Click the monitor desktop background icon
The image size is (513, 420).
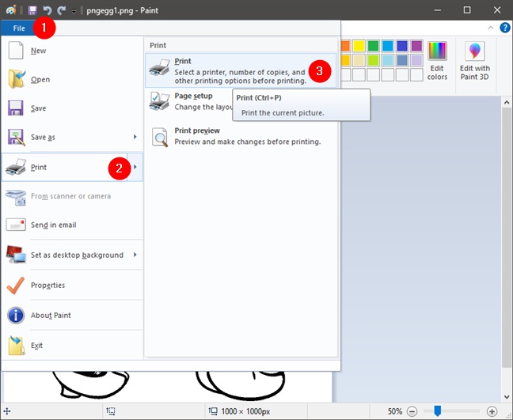[16, 254]
